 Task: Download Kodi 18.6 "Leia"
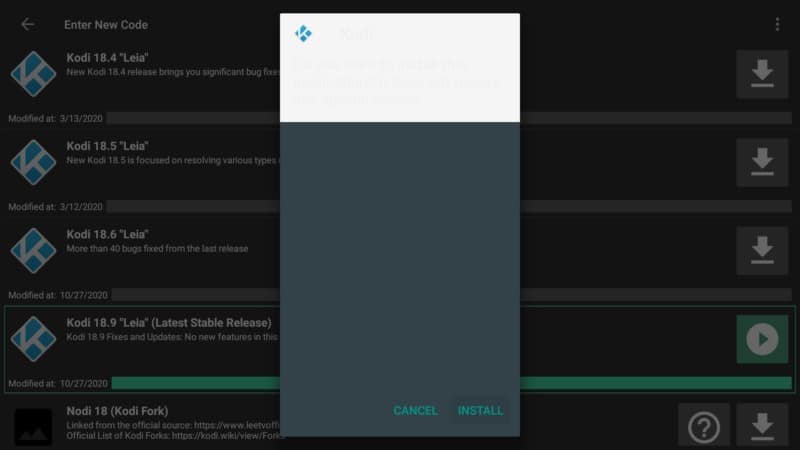tap(762, 251)
